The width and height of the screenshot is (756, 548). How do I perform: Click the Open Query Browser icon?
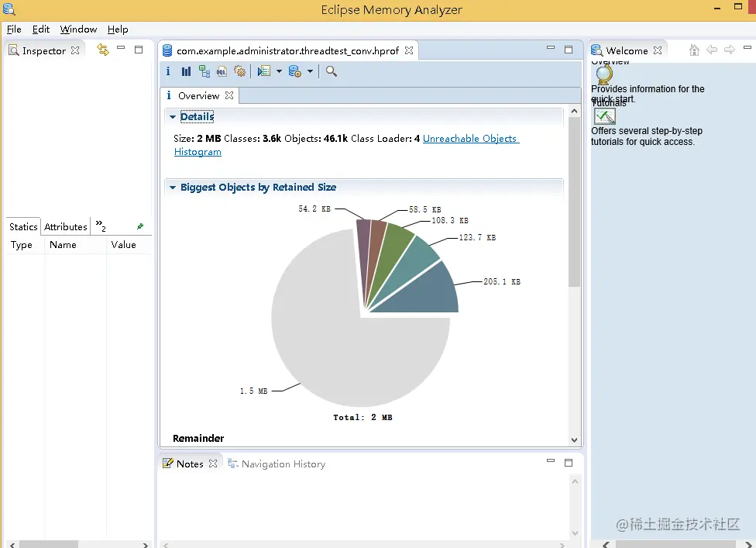coord(294,71)
